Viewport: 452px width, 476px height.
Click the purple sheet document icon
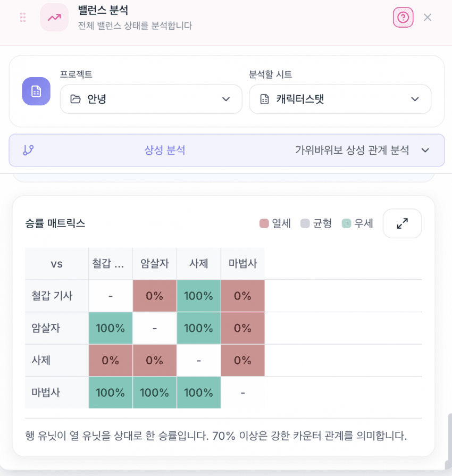point(36,91)
